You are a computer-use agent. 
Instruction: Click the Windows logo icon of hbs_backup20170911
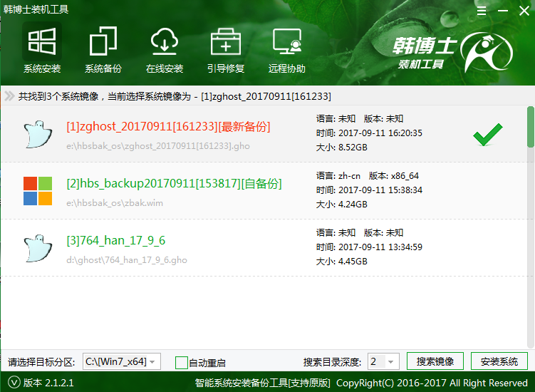point(38,191)
